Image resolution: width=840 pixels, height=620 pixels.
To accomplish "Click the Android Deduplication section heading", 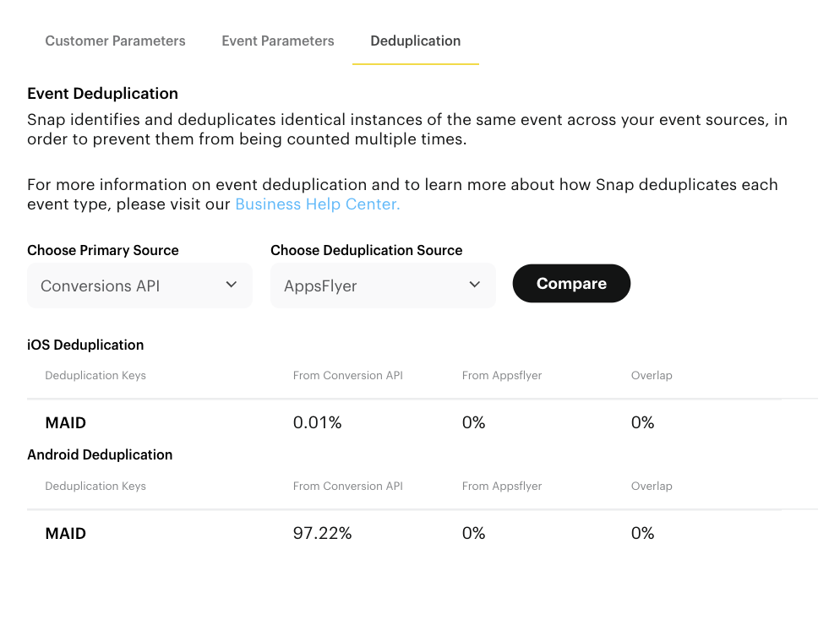I will coord(100,454).
